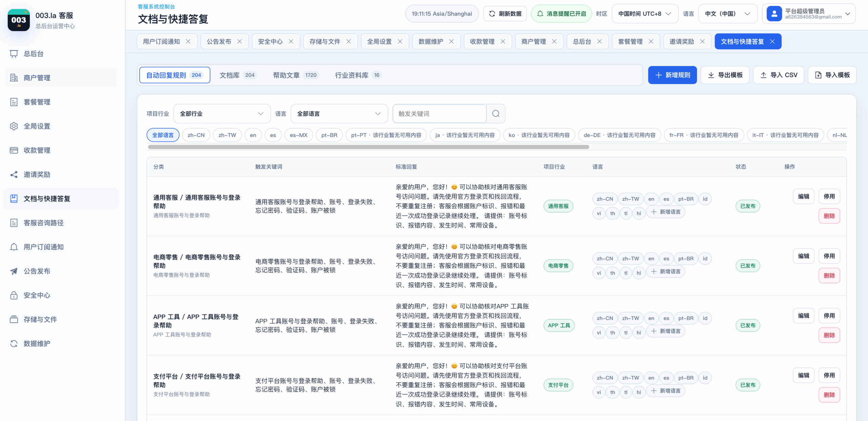Image resolution: width=868 pixels, height=421 pixels.
Task: Open 总后台 in the sidebar
Action: coord(61,54)
